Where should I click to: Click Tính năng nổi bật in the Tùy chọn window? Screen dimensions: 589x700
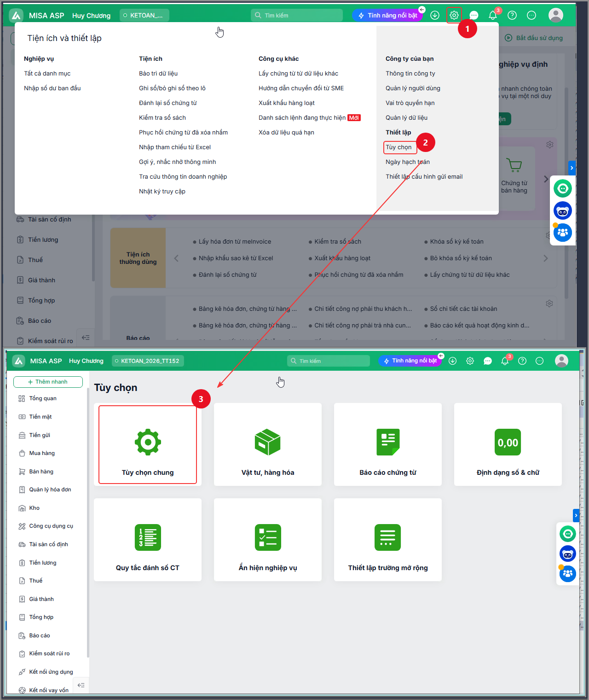click(x=410, y=361)
